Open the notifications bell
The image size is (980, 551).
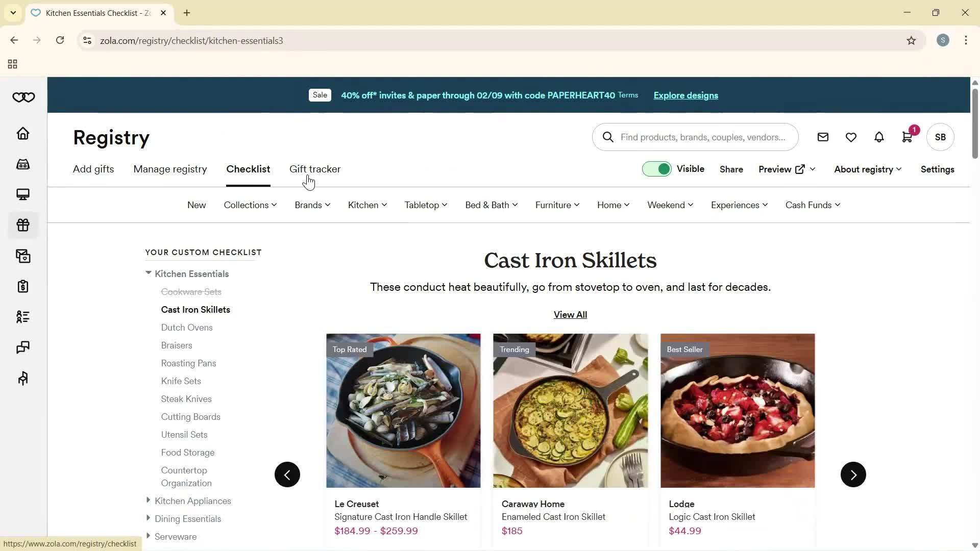(879, 137)
